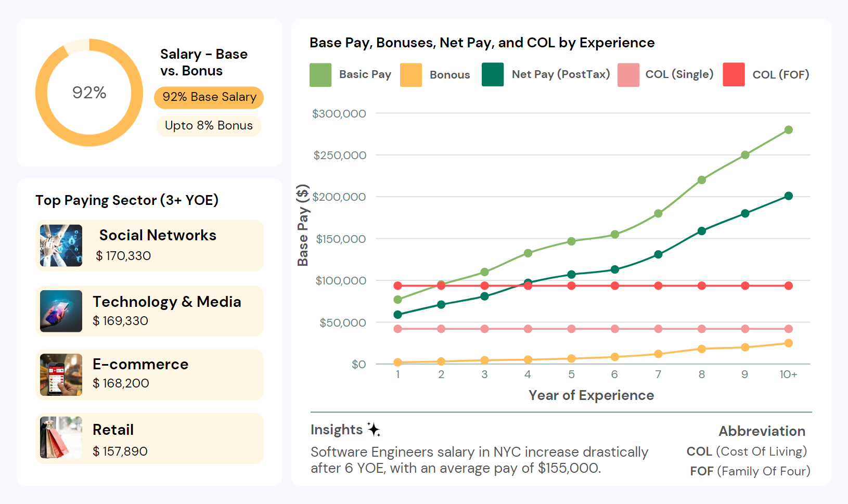Click COL (Single) point at year 1

[398, 329]
